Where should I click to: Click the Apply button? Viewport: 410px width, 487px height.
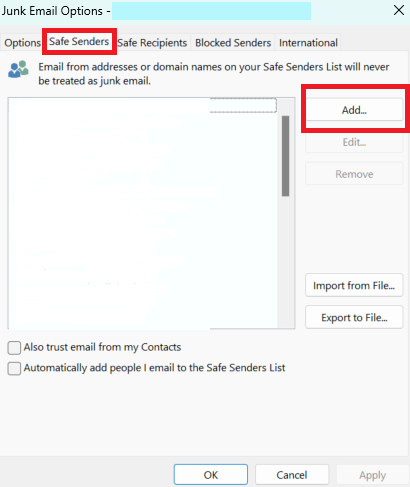[372, 475]
